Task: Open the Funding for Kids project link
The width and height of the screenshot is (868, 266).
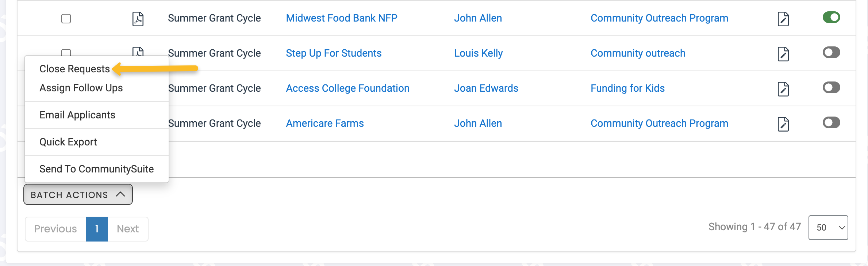Action: pos(627,88)
